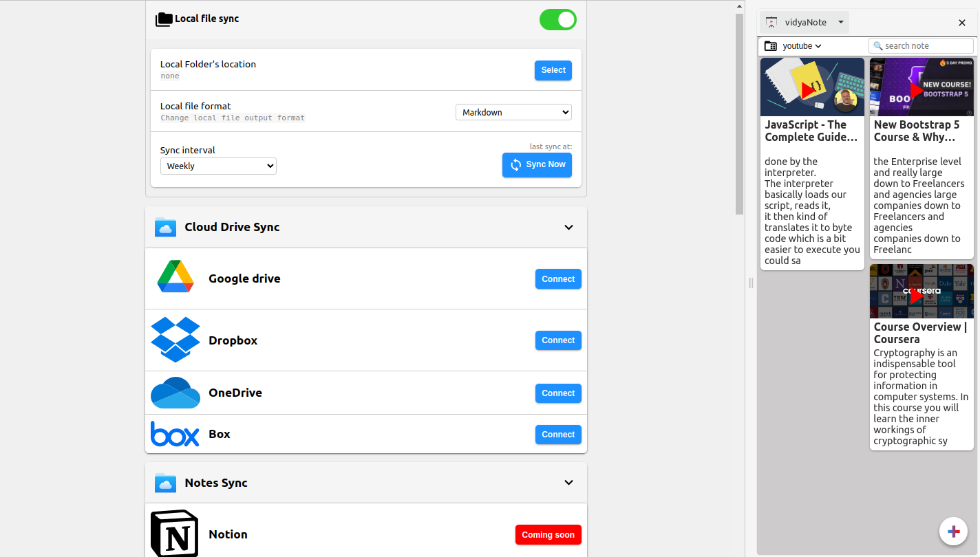The width and height of the screenshot is (980, 557).
Task: Click the vidyaNote app icon
Action: 771,22
